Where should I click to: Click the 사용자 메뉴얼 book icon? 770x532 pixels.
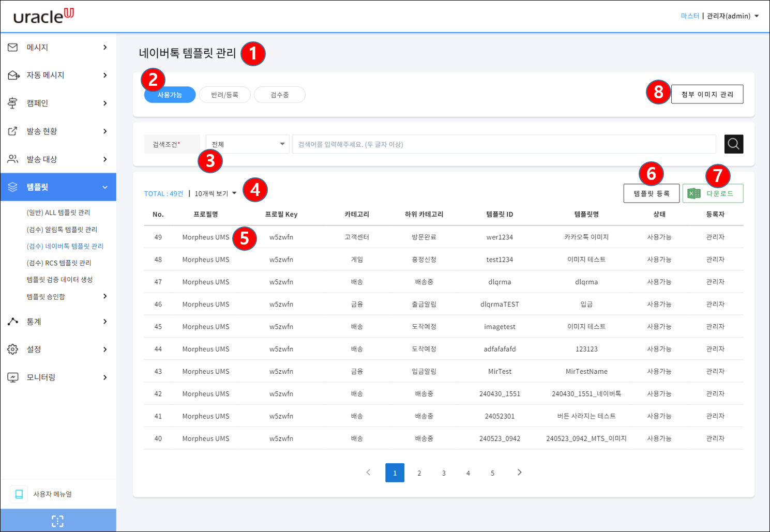pos(19,494)
